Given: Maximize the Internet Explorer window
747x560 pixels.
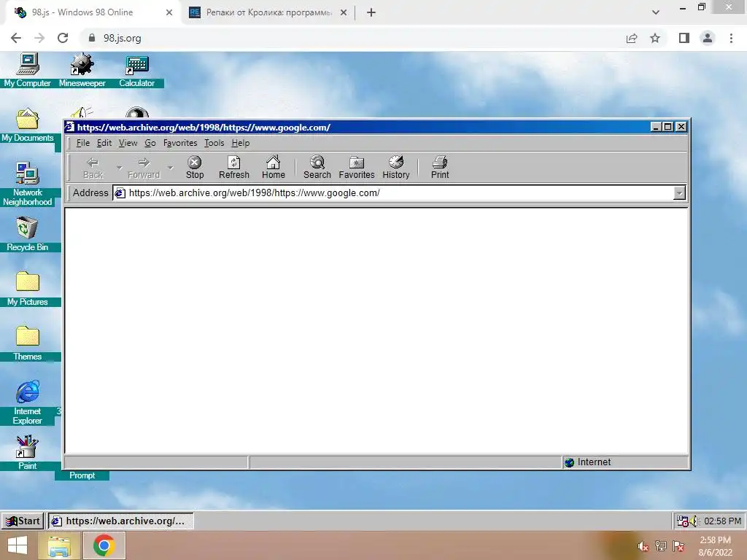Looking at the screenshot, I should coord(668,127).
